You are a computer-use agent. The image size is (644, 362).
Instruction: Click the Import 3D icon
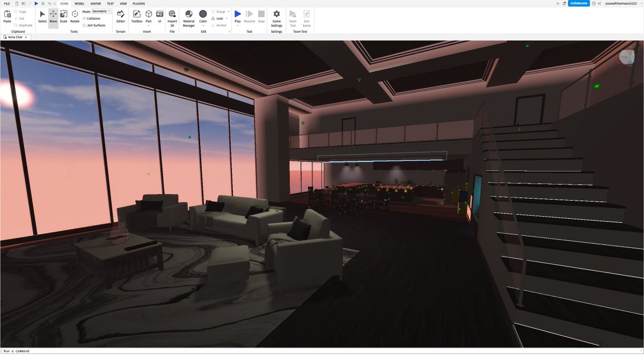click(x=172, y=14)
